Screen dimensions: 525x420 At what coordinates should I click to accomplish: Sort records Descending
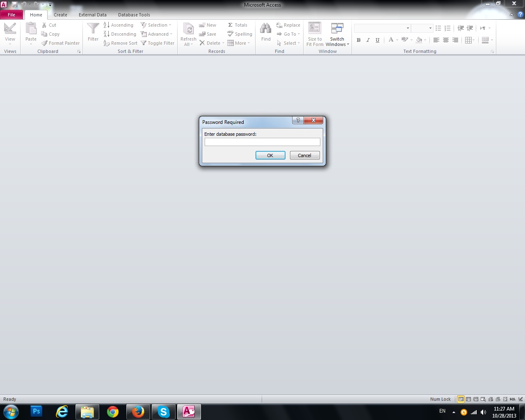coord(120,34)
